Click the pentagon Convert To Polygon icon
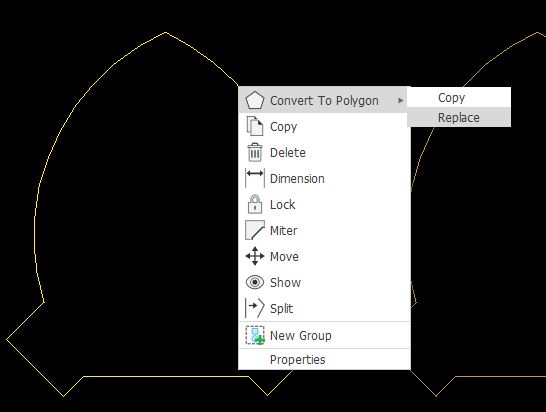This screenshot has width=546, height=412. pos(255,100)
